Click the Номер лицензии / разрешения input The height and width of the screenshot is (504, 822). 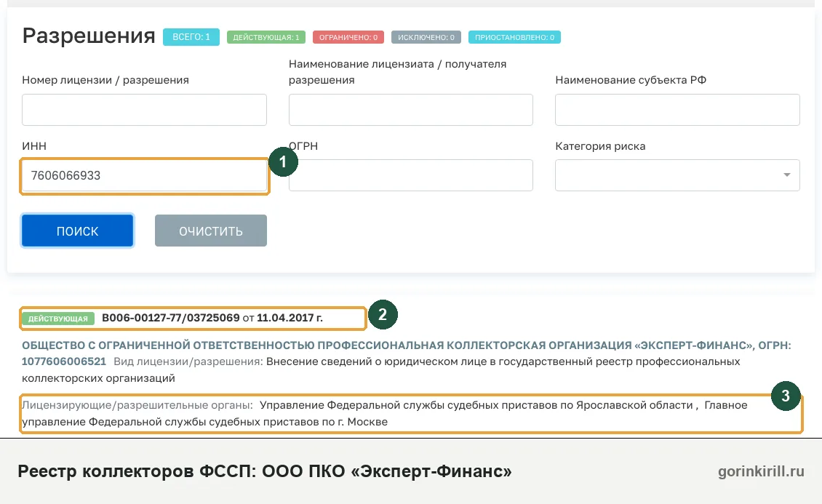click(144, 110)
